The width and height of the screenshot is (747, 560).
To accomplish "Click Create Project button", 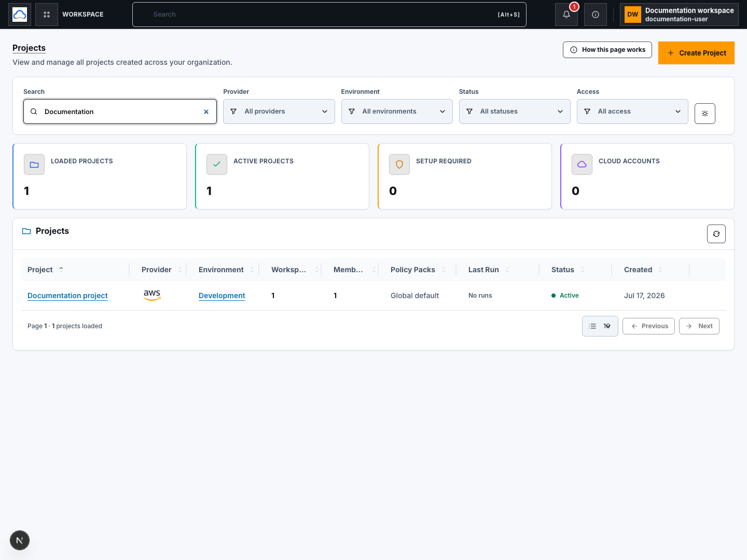I will coord(696,53).
